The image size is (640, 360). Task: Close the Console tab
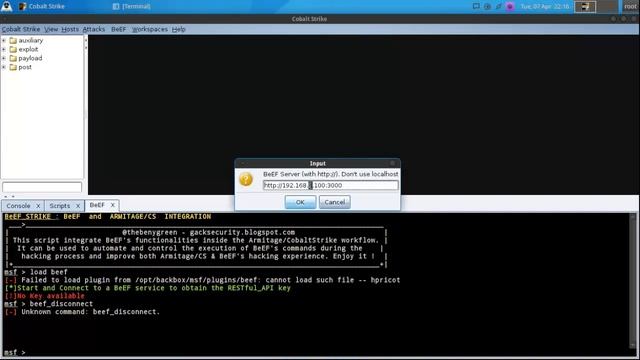[38, 206]
